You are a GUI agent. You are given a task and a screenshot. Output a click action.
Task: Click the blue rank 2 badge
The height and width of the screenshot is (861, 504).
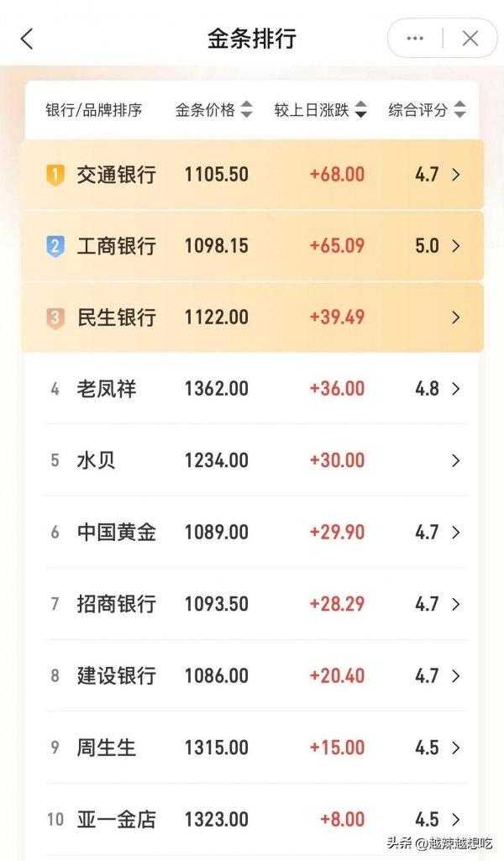pyautogui.click(x=55, y=246)
